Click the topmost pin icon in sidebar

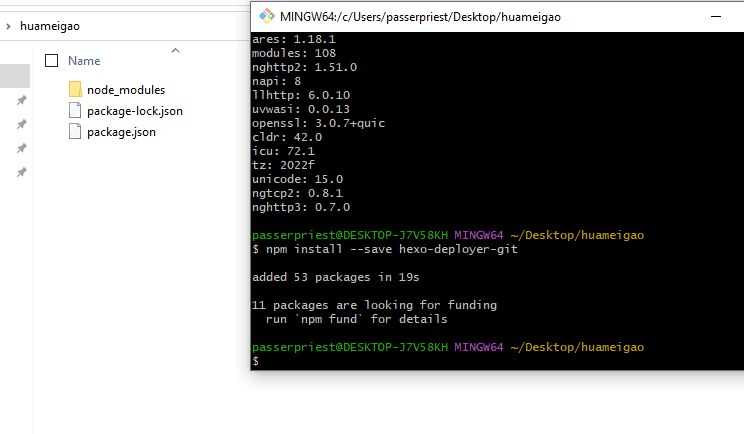click(x=21, y=101)
